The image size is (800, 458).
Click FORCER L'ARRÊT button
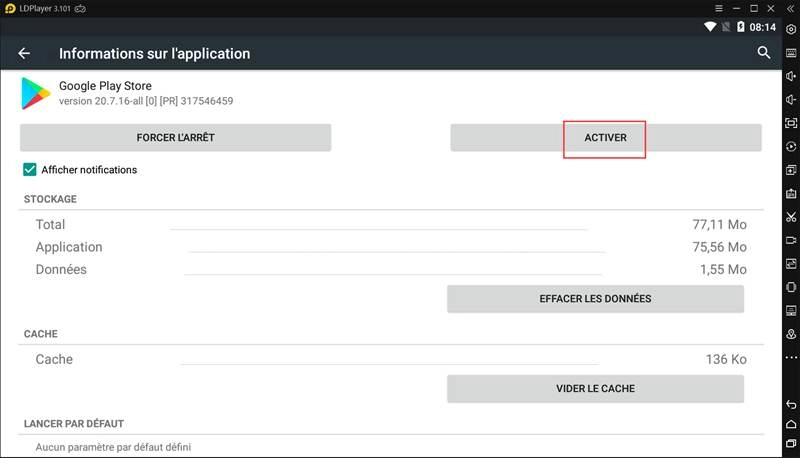coord(175,138)
